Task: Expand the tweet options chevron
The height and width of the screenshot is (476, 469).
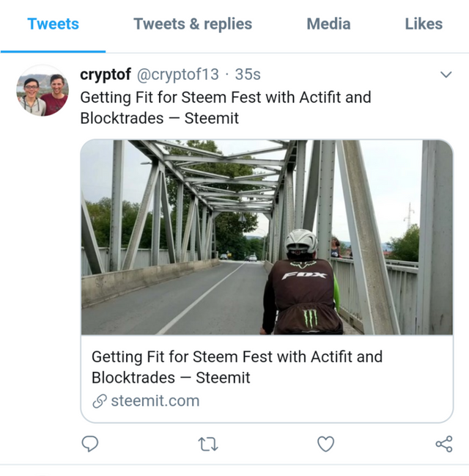Action: (446, 74)
